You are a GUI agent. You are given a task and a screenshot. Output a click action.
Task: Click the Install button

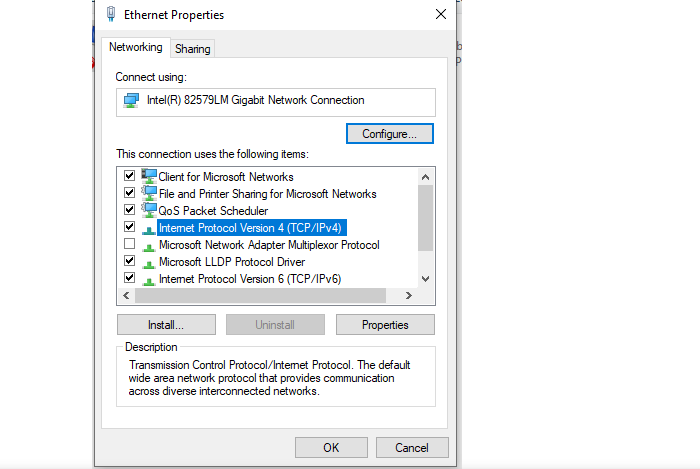166,325
